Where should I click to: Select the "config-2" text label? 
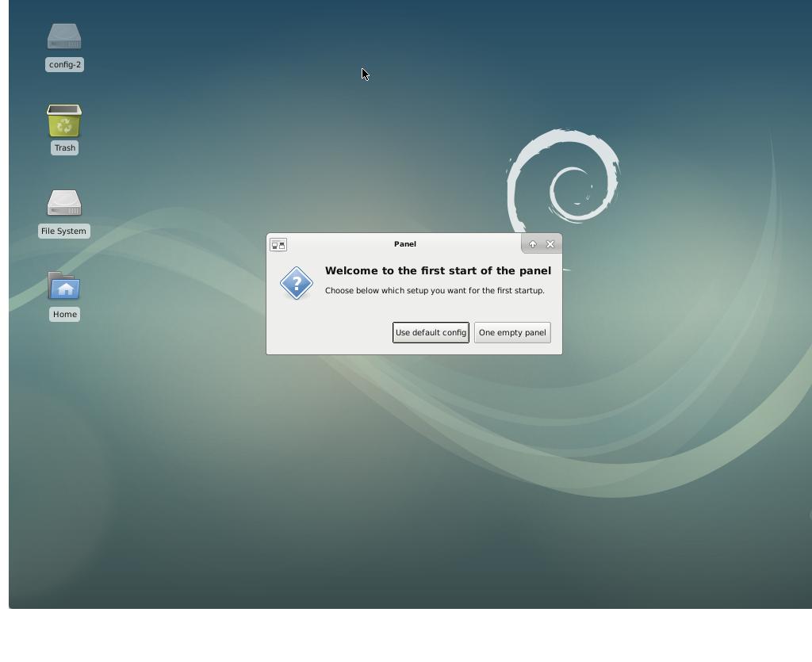pyautogui.click(x=64, y=65)
